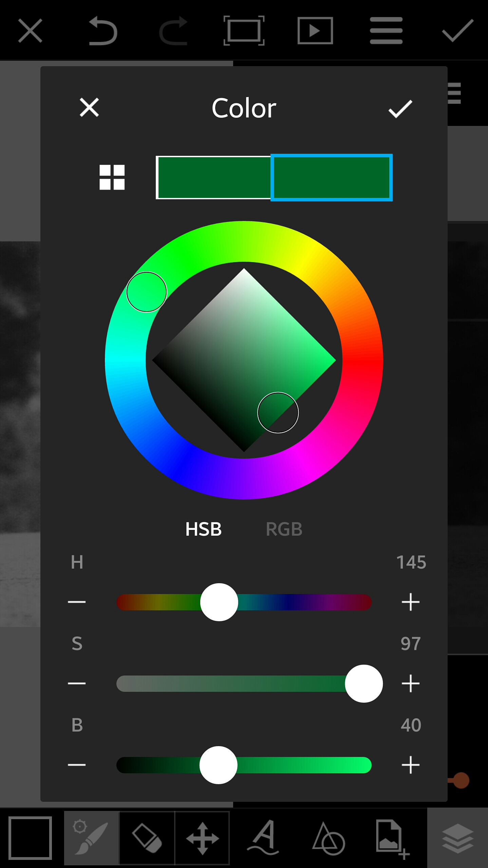The width and height of the screenshot is (488, 868).
Task: Close the Color dialog
Action: [x=89, y=107]
